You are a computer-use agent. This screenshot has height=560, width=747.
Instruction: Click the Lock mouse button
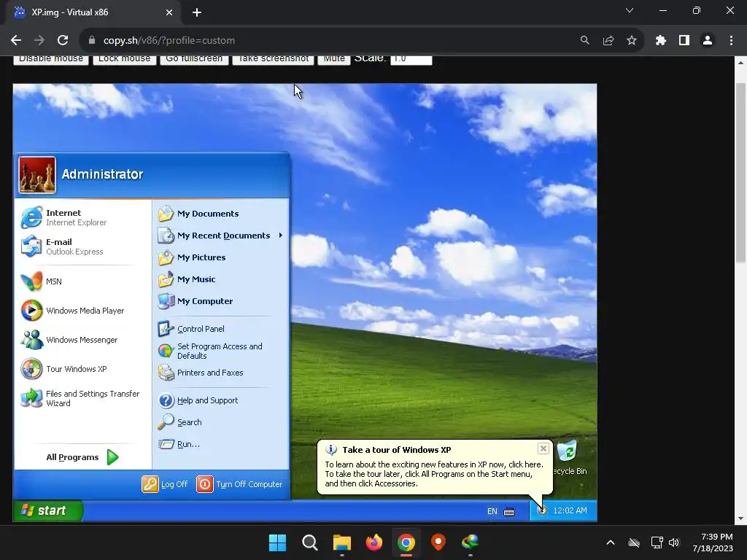point(124,59)
